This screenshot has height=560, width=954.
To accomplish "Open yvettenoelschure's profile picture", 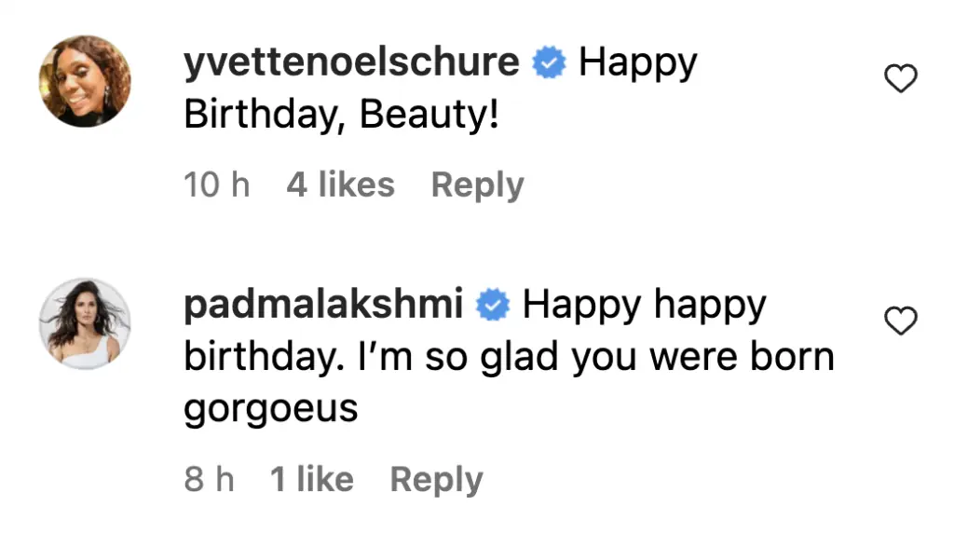I will (x=85, y=81).
